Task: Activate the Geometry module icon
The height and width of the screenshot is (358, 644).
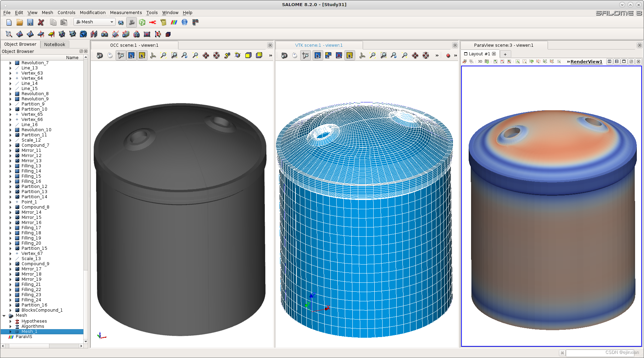Action: [x=121, y=22]
